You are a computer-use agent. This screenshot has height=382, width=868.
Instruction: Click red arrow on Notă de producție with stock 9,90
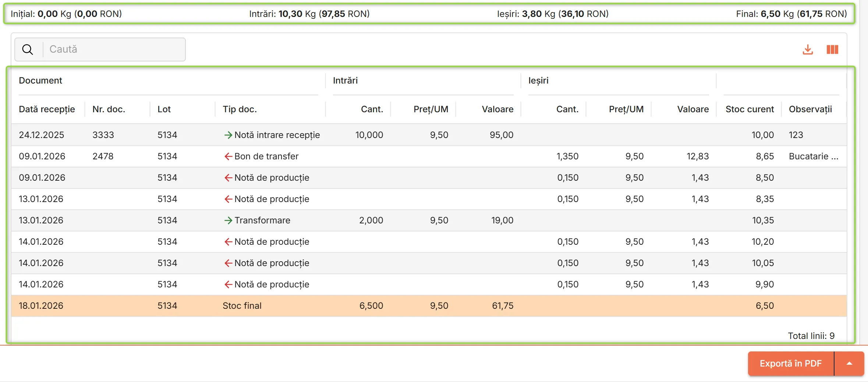click(228, 284)
